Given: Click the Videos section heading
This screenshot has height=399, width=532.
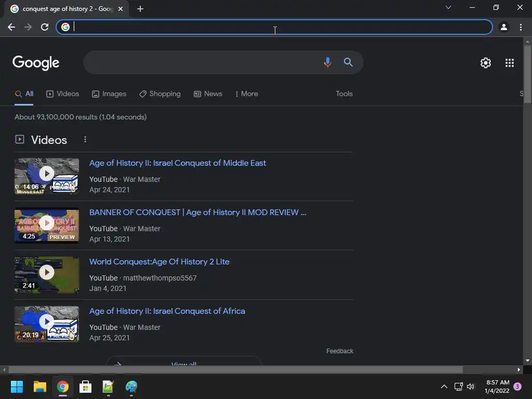Looking at the screenshot, I should (49, 140).
